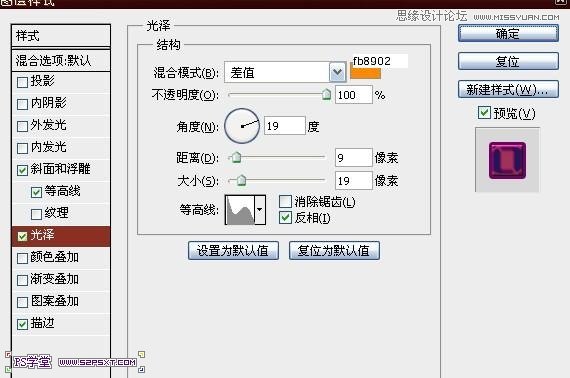Click the 设置为默认值 button
Screen dimensions: 570x378
[233, 250]
